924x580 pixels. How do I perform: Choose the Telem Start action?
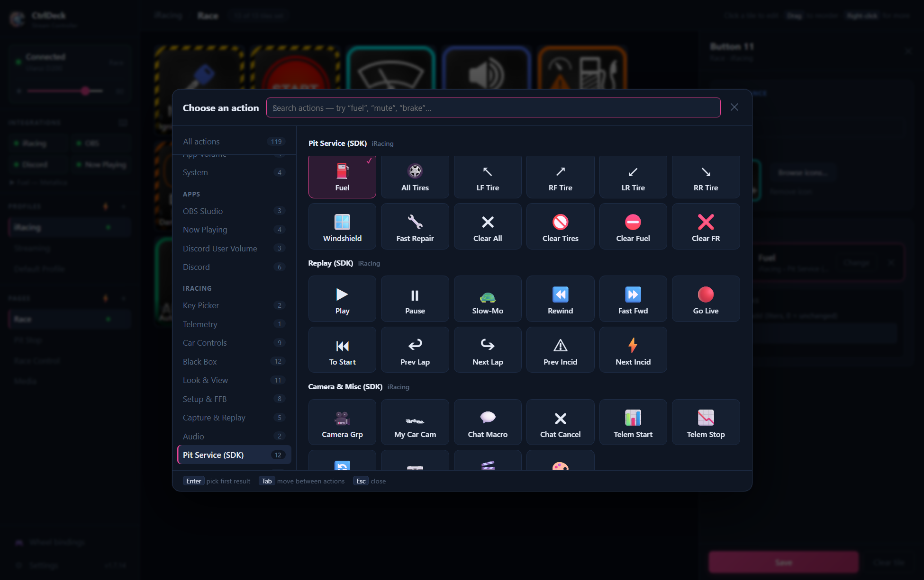[x=633, y=422]
